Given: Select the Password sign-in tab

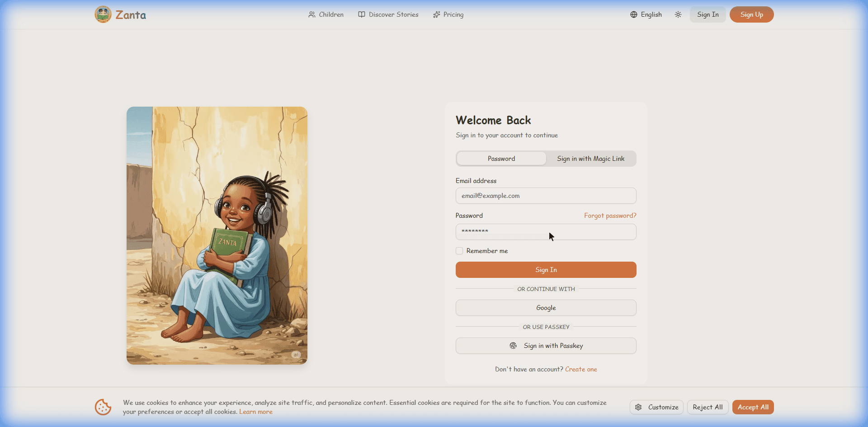Looking at the screenshot, I should pyautogui.click(x=501, y=159).
